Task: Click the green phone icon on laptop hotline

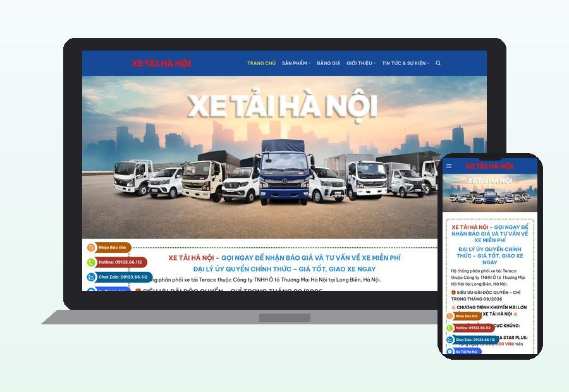Action: (x=90, y=262)
